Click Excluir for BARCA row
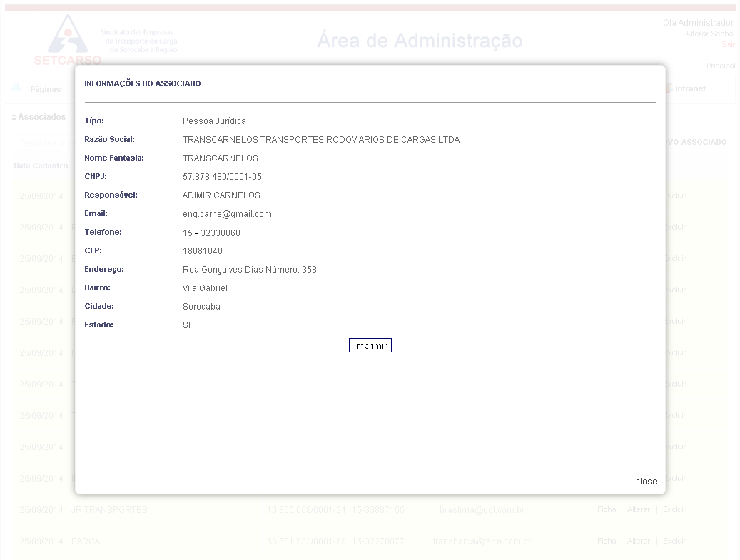The image size is (740, 560). 674,541
